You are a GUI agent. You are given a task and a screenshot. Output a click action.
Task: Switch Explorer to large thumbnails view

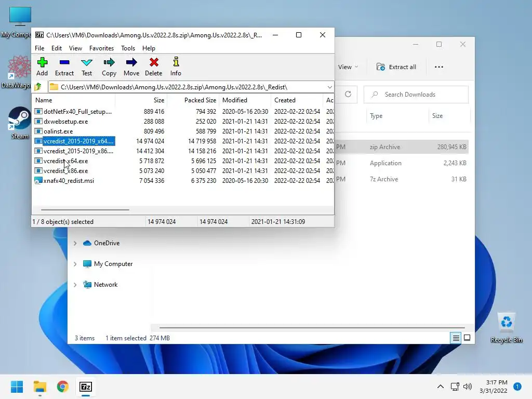pyautogui.click(x=467, y=338)
